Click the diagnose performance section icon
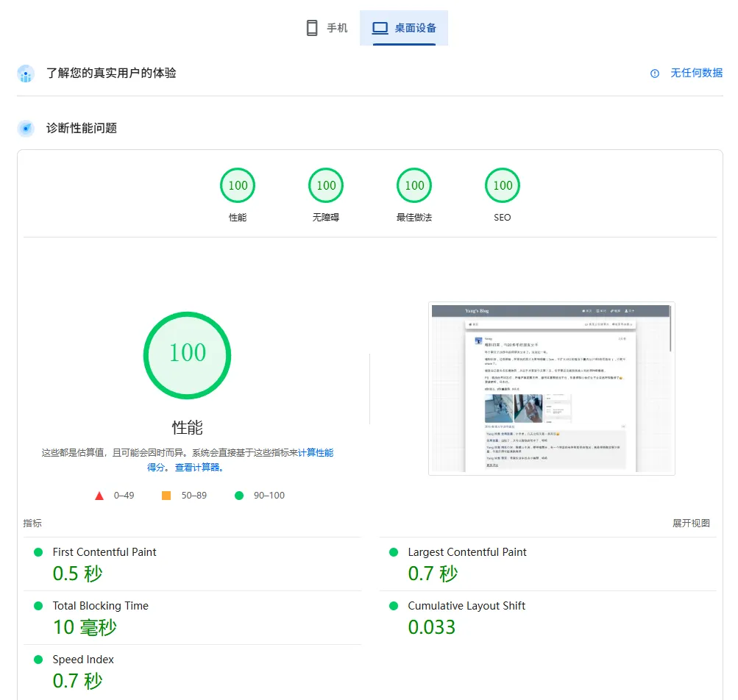This screenshot has width=738, height=700. click(26, 129)
